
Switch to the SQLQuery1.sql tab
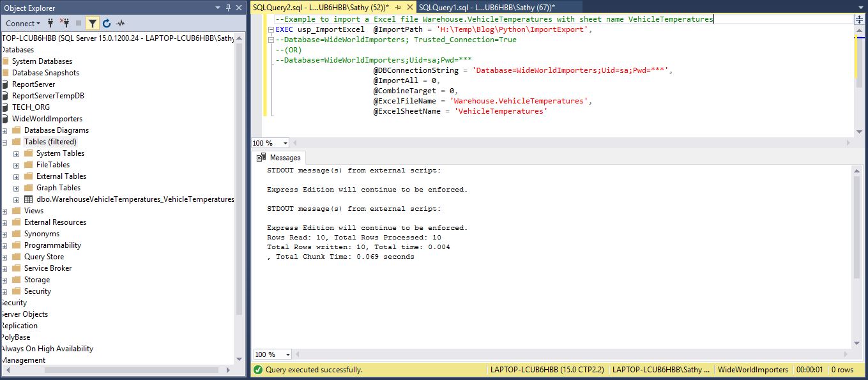coord(487,7)
